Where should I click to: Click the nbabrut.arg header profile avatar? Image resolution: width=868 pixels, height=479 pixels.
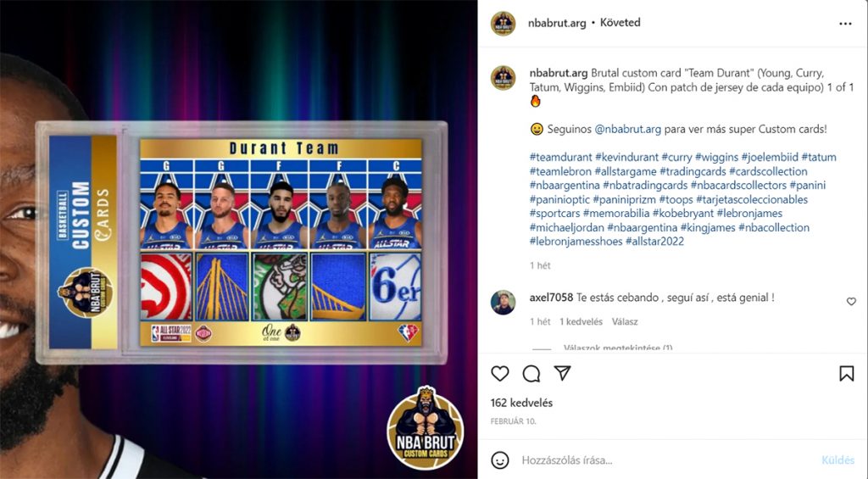[x=504, y=23]
